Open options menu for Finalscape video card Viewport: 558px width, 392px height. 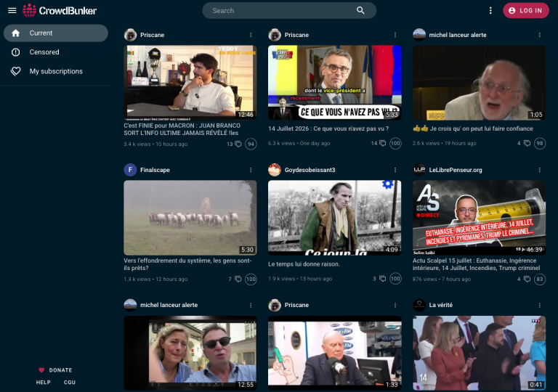pos(251,170)
